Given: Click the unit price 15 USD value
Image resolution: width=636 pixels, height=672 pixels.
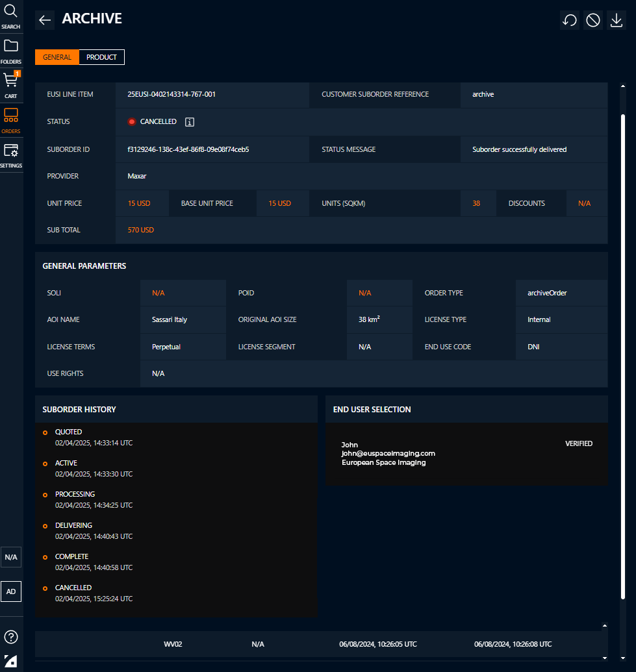Looking at the screenshot, I should pyautogui.click(x=139, y=204).
